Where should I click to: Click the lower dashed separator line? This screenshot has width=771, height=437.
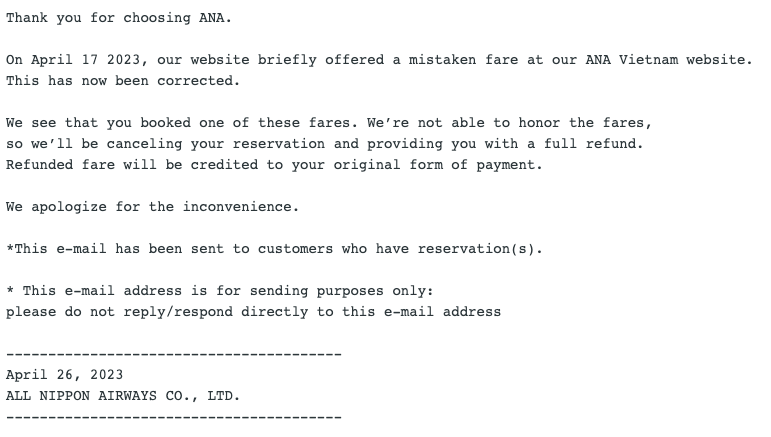coord(174,417)
